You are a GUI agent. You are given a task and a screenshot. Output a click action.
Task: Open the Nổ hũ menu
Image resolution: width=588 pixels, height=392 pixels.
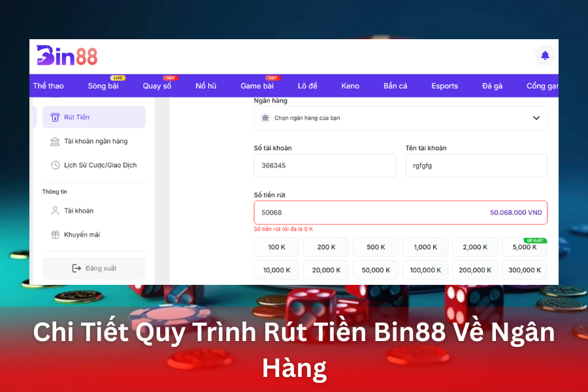206,86
